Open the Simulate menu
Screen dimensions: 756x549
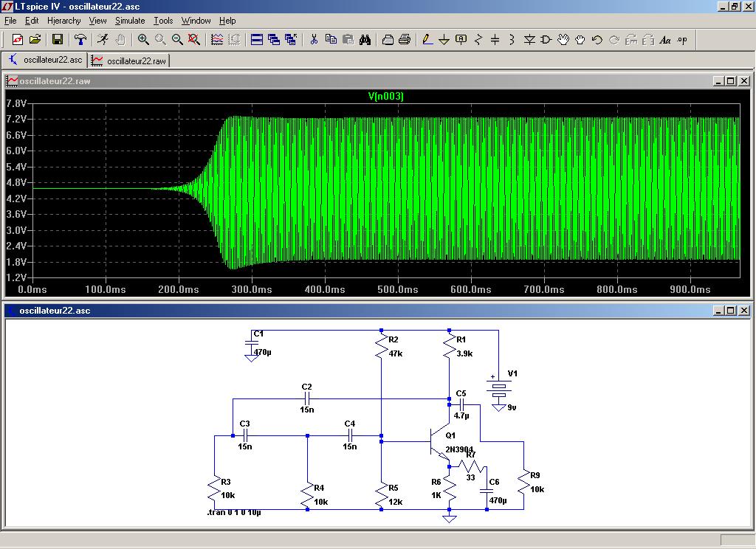click(x=130, y=21)
